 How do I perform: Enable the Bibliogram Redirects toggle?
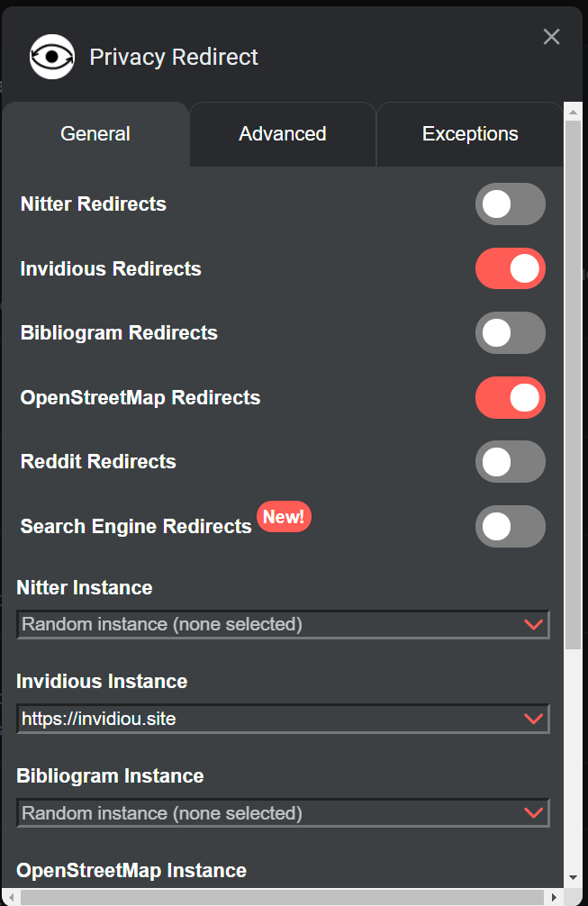coord(510,333)
